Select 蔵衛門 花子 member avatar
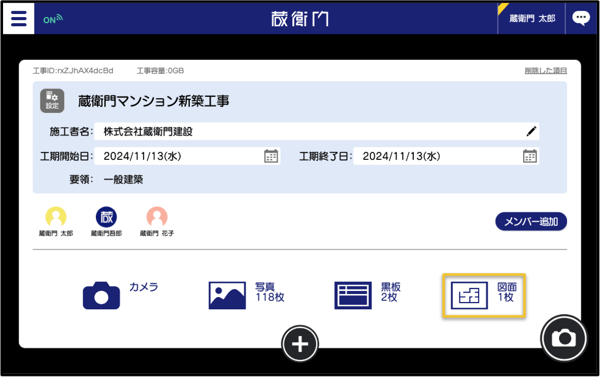This screenshot has width=600, height=377. tap(157, 222)
